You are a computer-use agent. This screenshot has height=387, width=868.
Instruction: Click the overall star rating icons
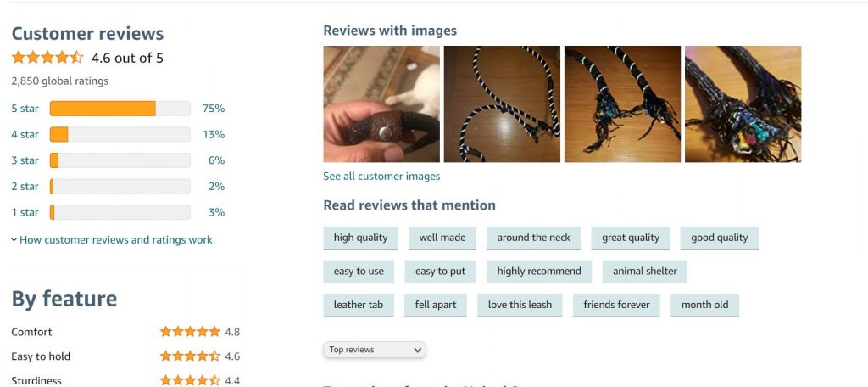click(x=47, y=58)
